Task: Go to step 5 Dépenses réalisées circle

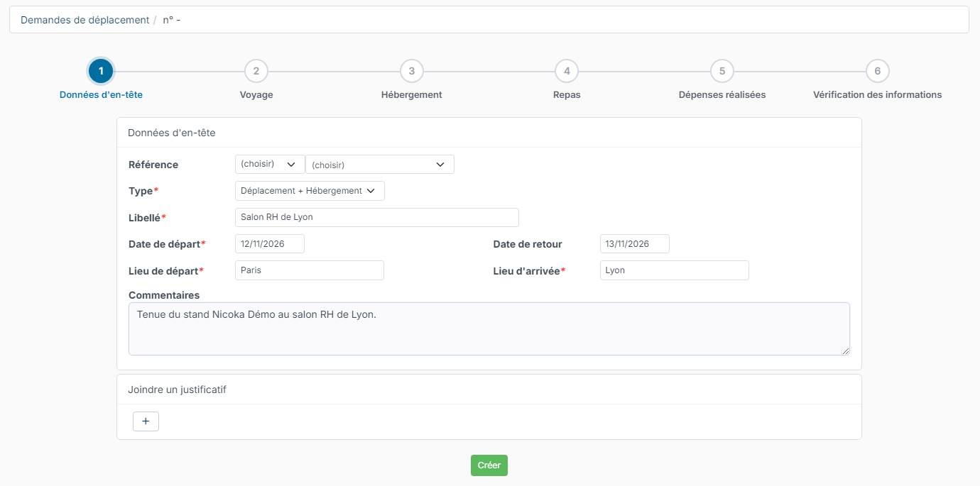Action: (x=722, y=71)
